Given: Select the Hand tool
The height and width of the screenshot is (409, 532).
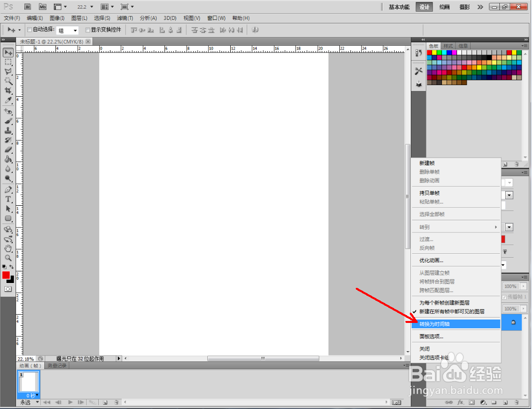Looking at the screenshot, I should [x=8, y=249].
